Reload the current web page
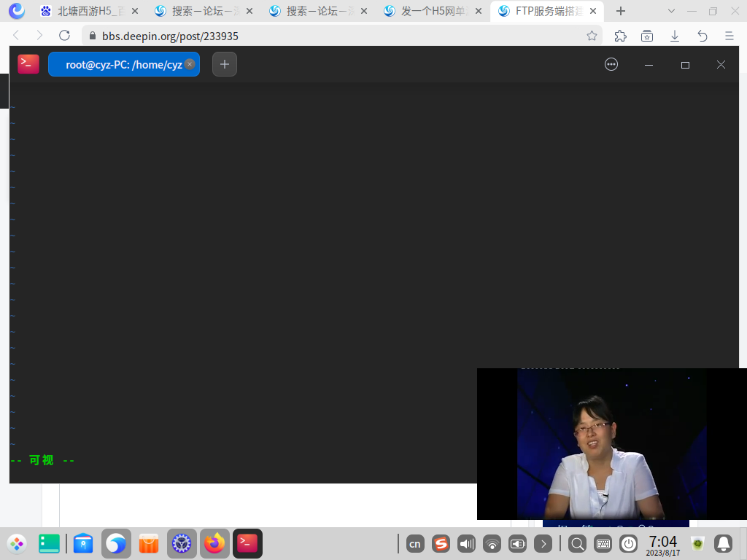747x560 pixels. 64,36
